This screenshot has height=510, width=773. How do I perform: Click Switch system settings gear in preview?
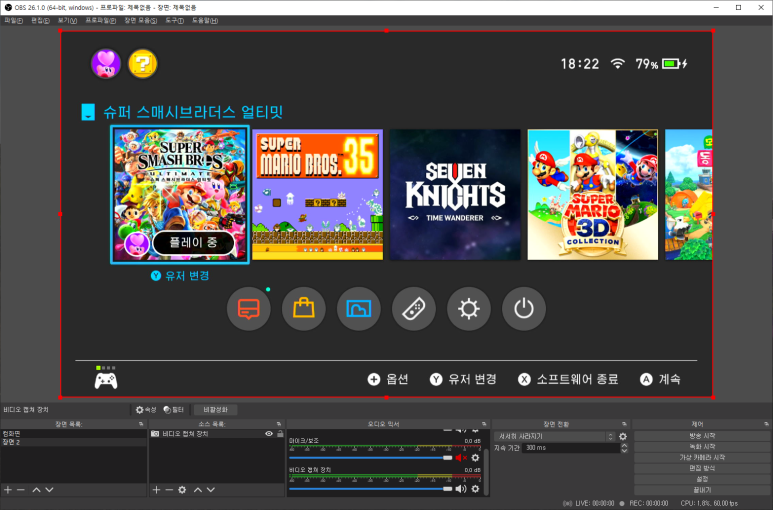[x=469, y=309]
